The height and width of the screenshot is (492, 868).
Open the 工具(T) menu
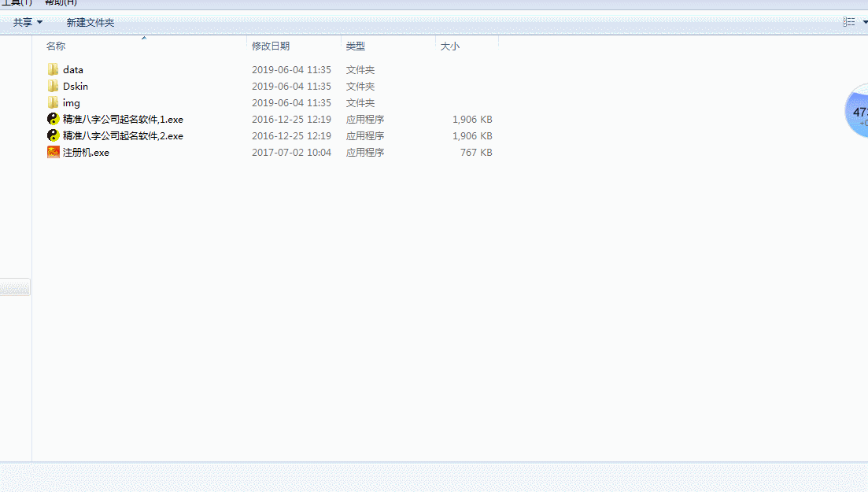[x=17, y=2]
